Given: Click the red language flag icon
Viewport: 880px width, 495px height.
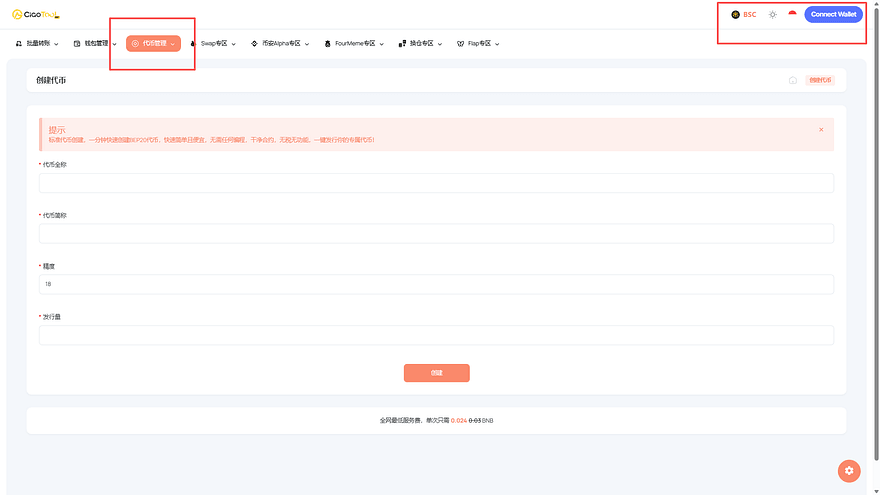Looking at the screenshot, I should coord(792,13).
